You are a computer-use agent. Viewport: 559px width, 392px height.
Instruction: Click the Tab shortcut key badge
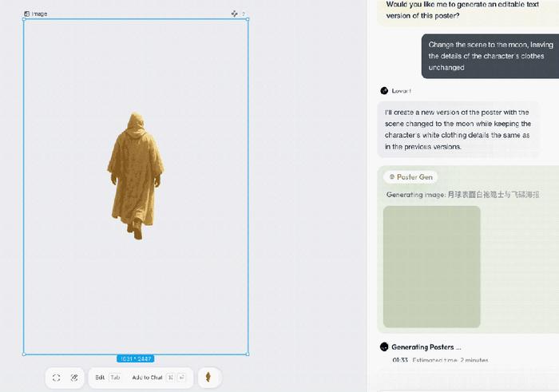point(115,377)
